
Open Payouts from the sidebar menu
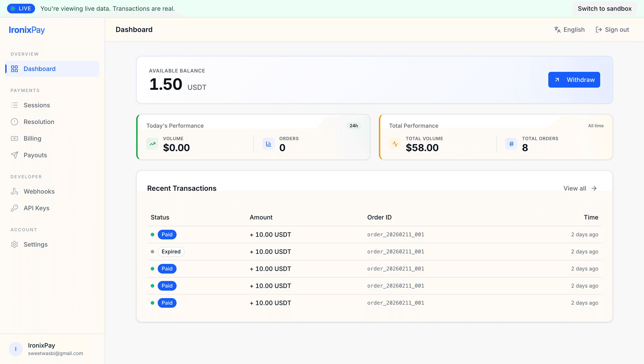click(35, 155)
